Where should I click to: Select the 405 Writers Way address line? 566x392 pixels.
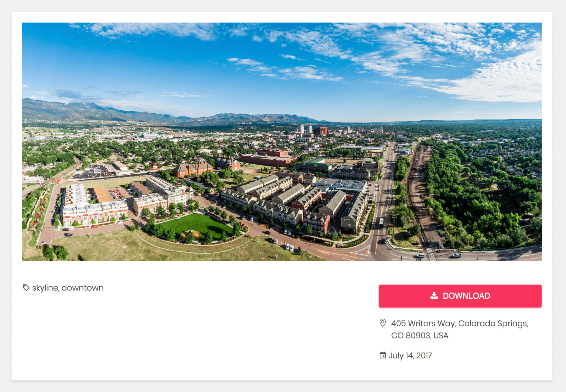pyautogui.click(x=460, y=323)
